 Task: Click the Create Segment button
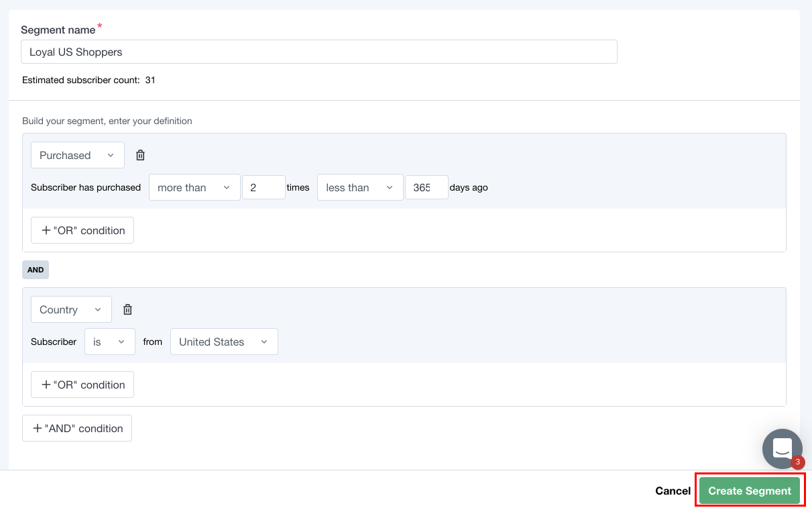[x=749, y=491]
